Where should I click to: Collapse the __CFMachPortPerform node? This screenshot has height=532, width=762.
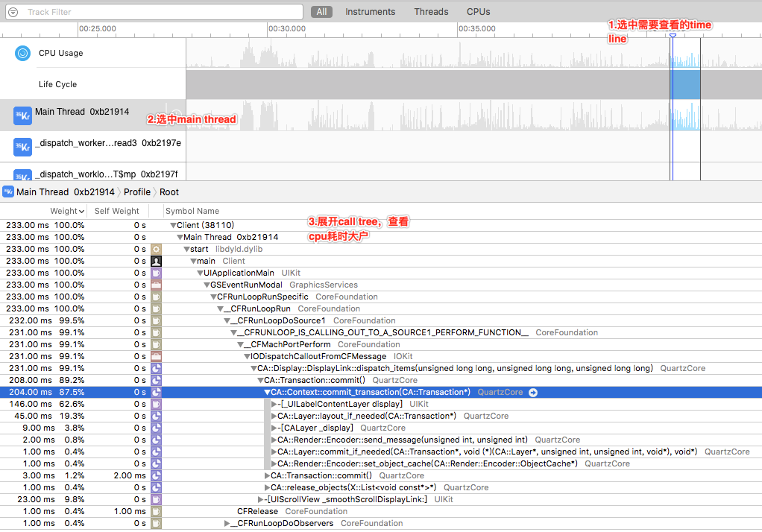point(241,344)
